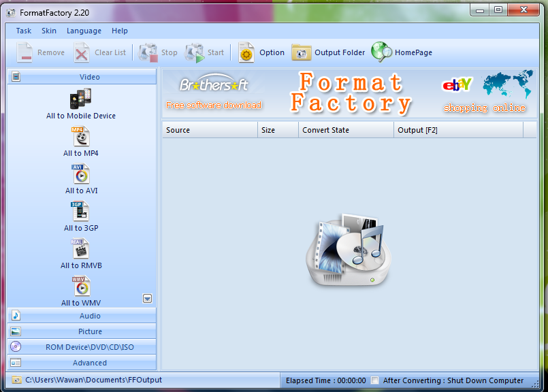Expand the Advanced category panel
The image size is (548, 392).
(82, 363)
